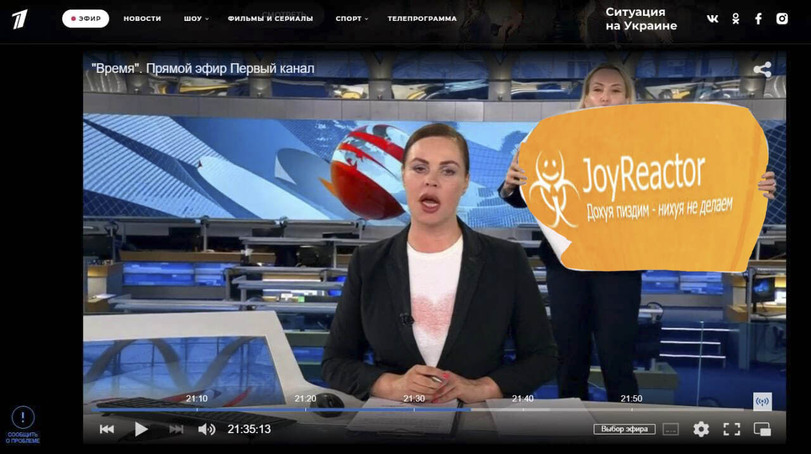Click the timeline at 21:20 mark
Viewport: 811px width, 454px height.
(305, 409)
